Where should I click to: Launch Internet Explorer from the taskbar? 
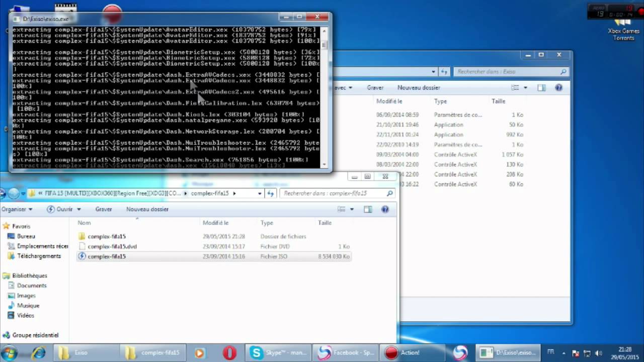coord(39,352)
